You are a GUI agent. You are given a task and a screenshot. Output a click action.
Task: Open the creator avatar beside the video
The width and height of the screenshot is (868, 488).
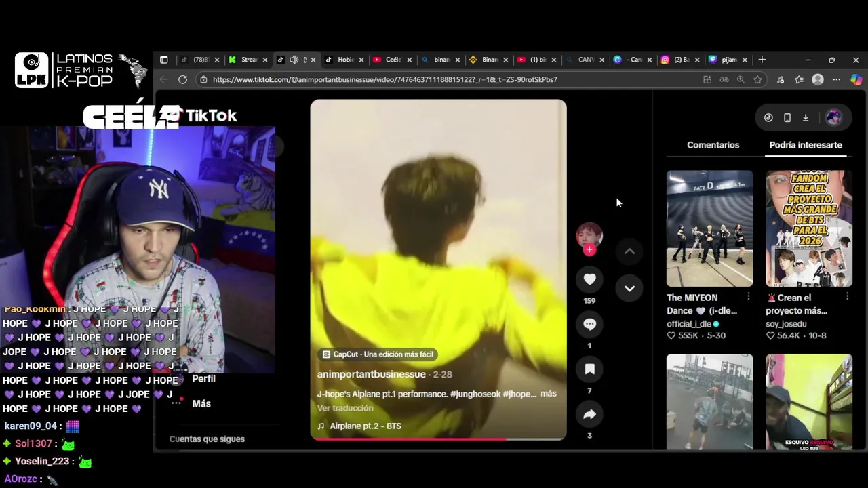point(589,235)
